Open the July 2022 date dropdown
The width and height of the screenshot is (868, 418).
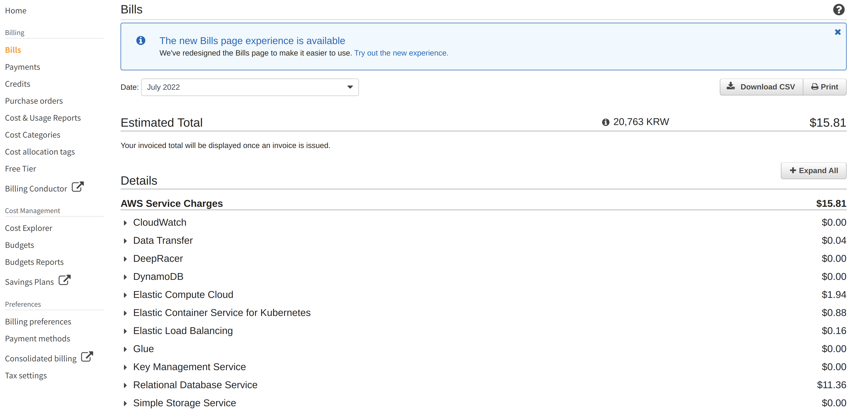point(250,87)
